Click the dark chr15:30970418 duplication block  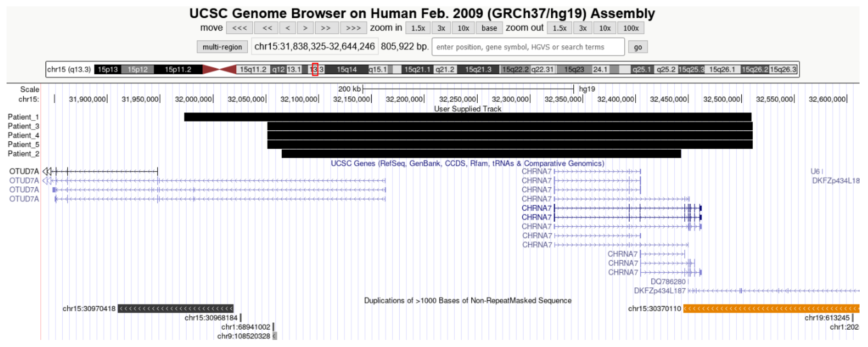pyautogui.click(x=176, y=309)
